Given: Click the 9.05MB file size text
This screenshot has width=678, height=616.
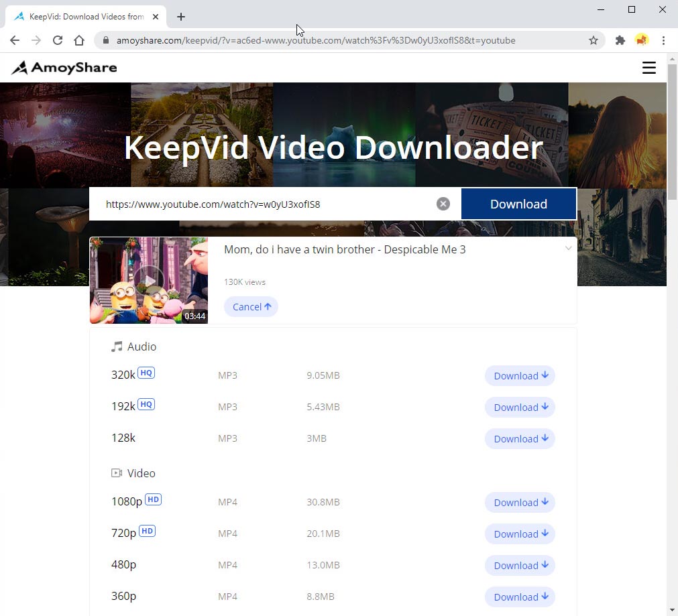Looking at the screenshot, I should 323,375.
